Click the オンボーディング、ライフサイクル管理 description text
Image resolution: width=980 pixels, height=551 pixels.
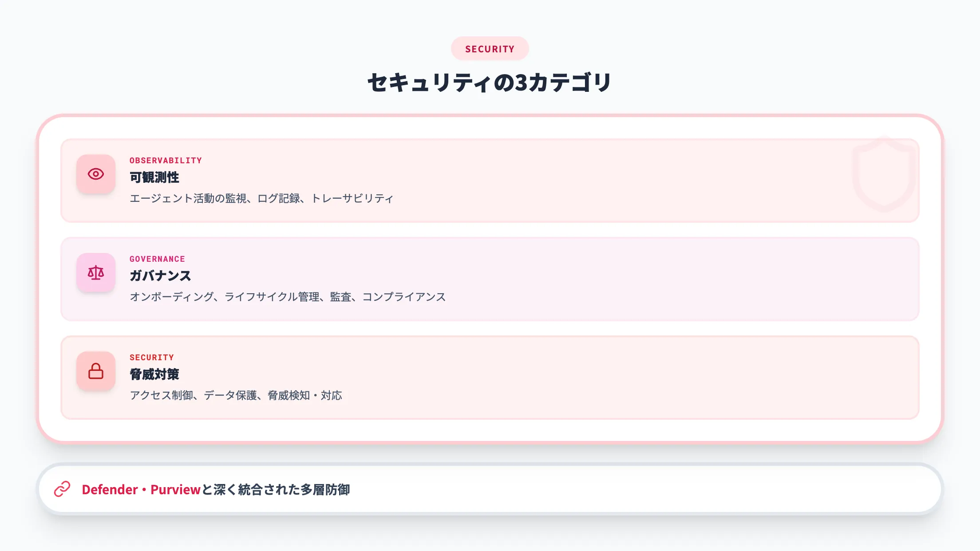pos(288,297)
